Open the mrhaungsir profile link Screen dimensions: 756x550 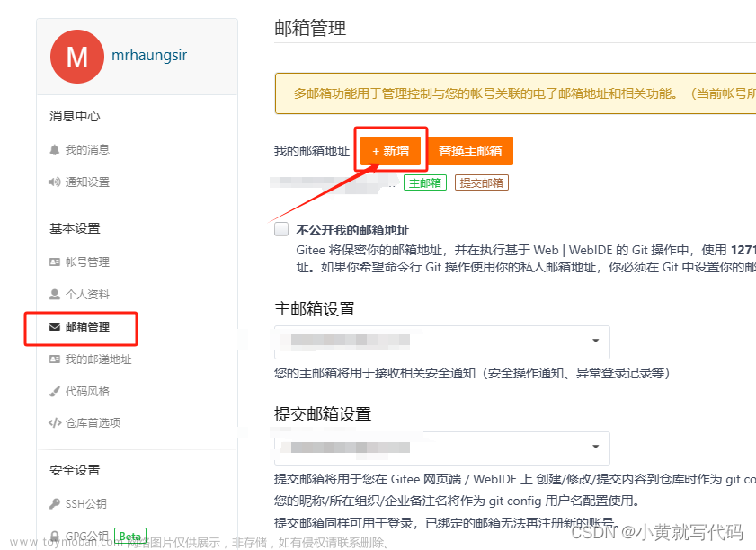click(149, 56)
